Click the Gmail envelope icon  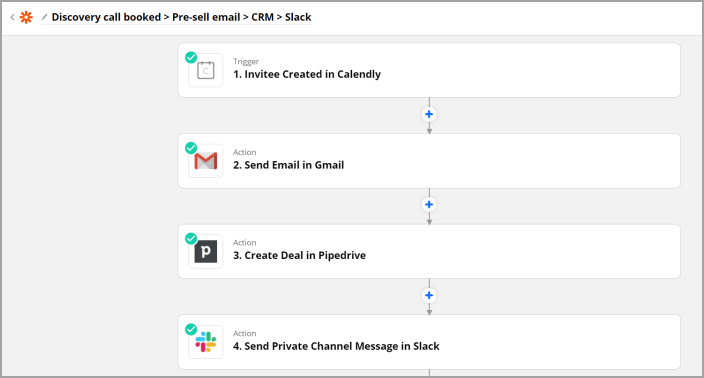coord(206,161)
